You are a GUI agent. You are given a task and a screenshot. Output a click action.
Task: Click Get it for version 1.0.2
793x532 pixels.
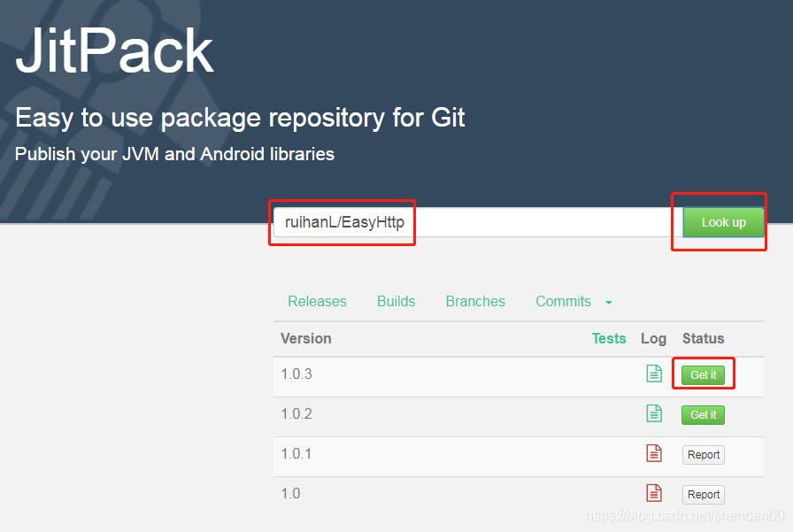[702, 414]
